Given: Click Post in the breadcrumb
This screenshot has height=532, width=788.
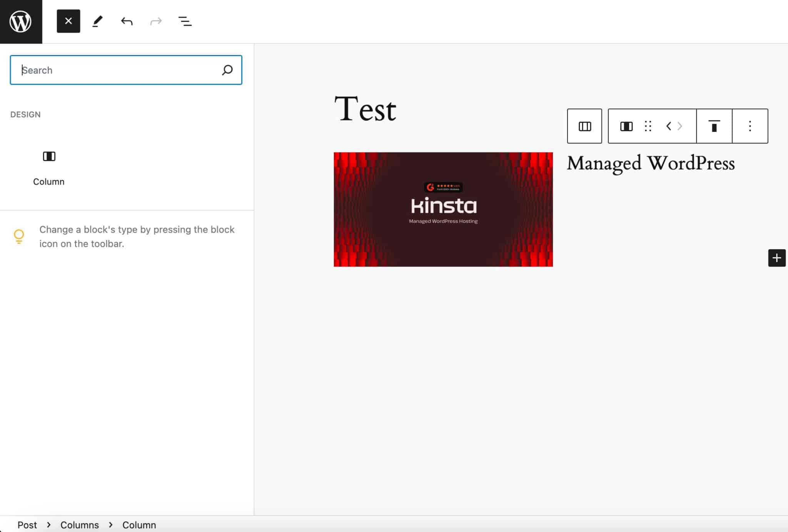Looking at the screenshot, I should point(27,525).
